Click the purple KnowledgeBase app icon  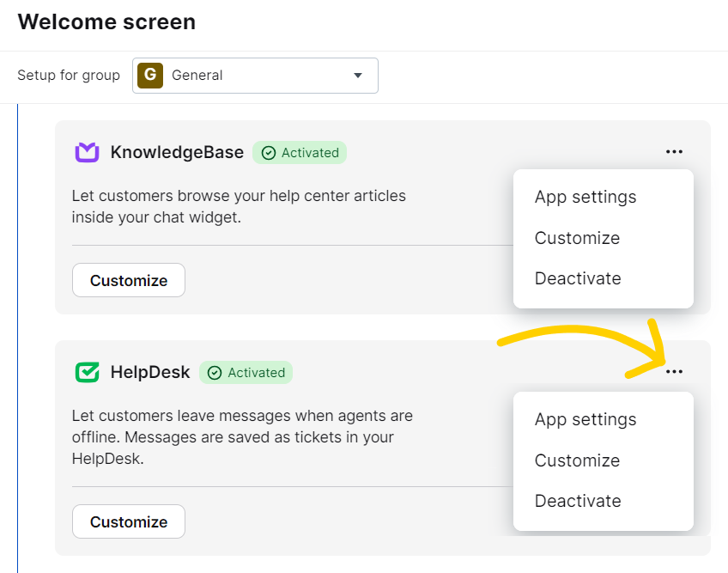coord(87,152)
